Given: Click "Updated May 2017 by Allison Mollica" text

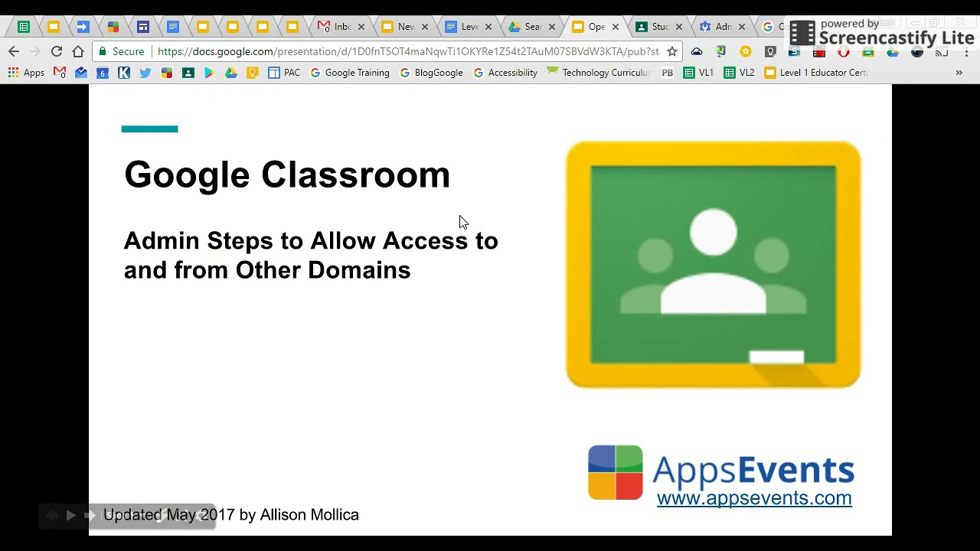Looking at the screenshot, I should click(230, 515).
